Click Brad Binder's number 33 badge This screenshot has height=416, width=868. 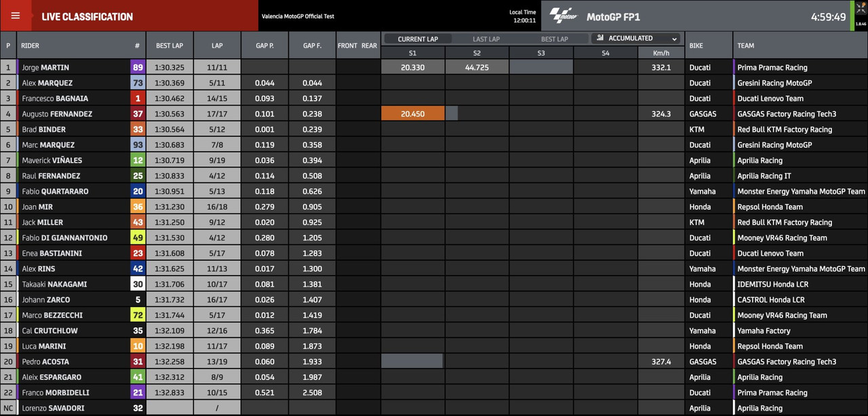pos(138,129)
